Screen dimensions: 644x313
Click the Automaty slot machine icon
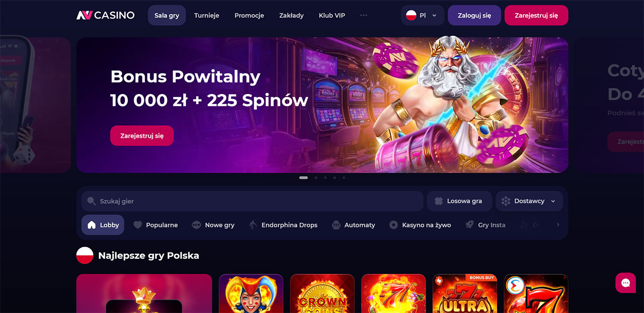(x=336, y=225)
